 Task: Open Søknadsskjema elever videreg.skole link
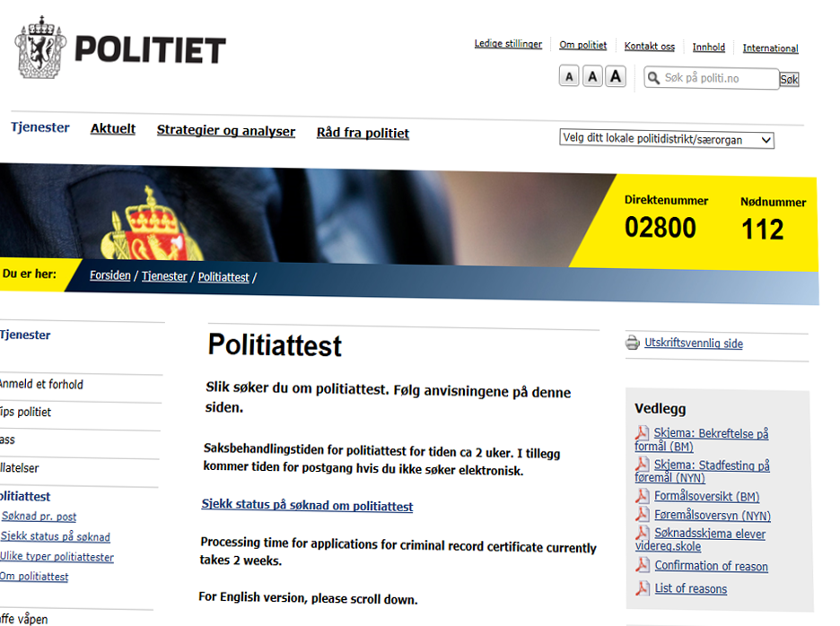click(700, 540)
